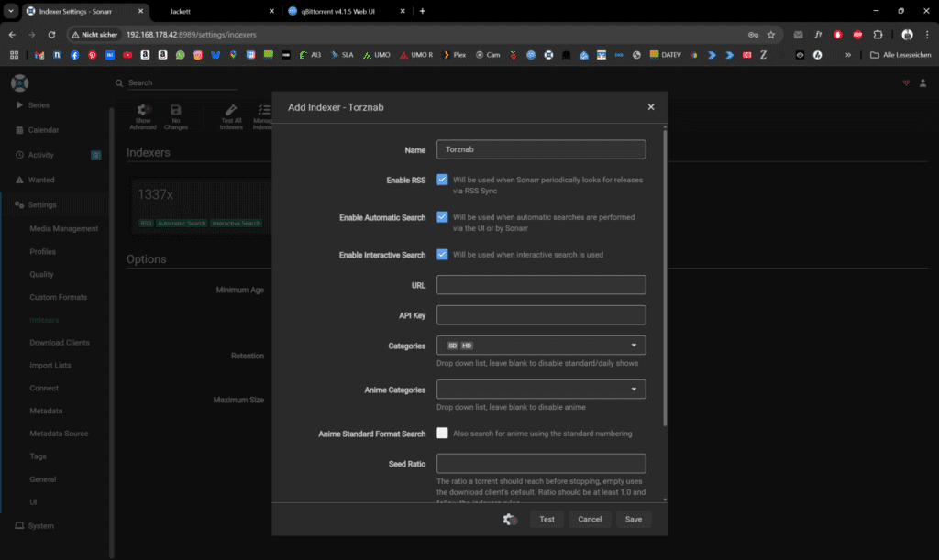Go back to the previous page
The image size is (939, 560).
(x=13, y=35)
